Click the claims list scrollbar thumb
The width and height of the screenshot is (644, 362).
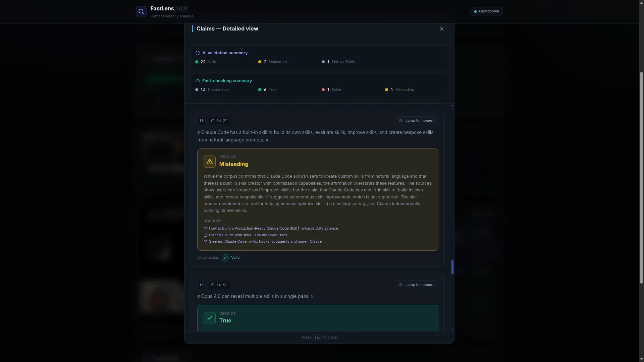[452, 267]
